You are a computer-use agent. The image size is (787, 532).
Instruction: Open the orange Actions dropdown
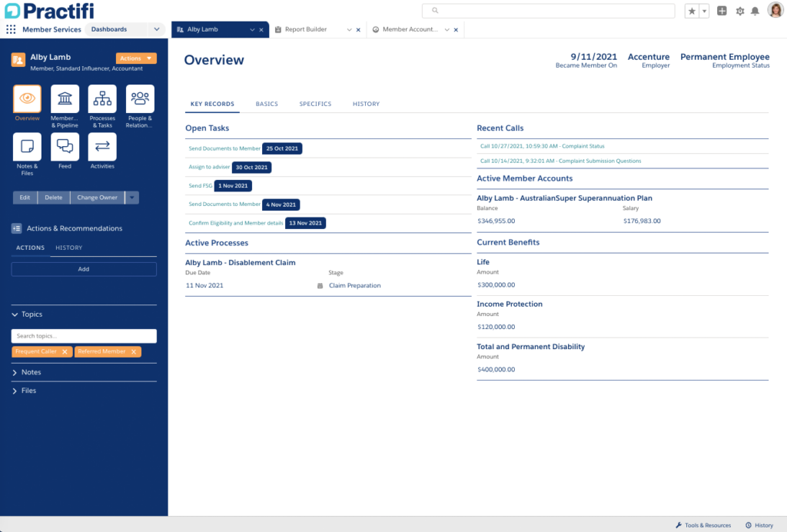click(136, 58)
